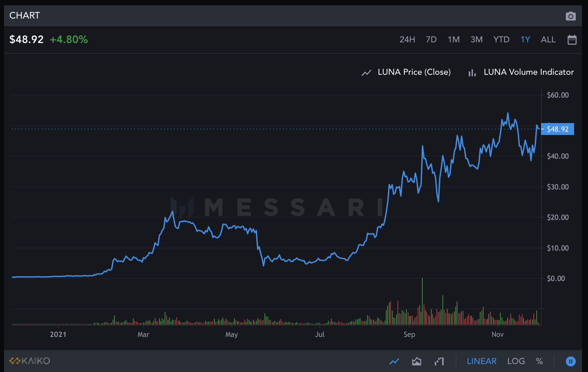The image size is (588, 372).
Task: Click the $10.00 axis label
Action: [x=558, y=248]
